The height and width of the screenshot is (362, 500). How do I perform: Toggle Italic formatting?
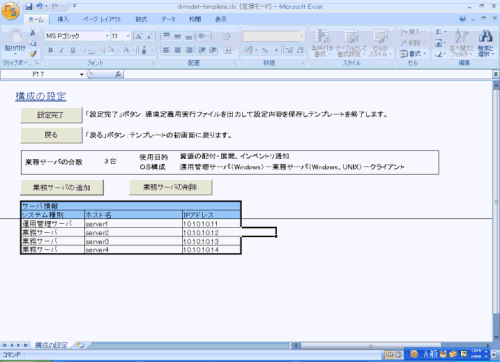click(x=62, y=50)
